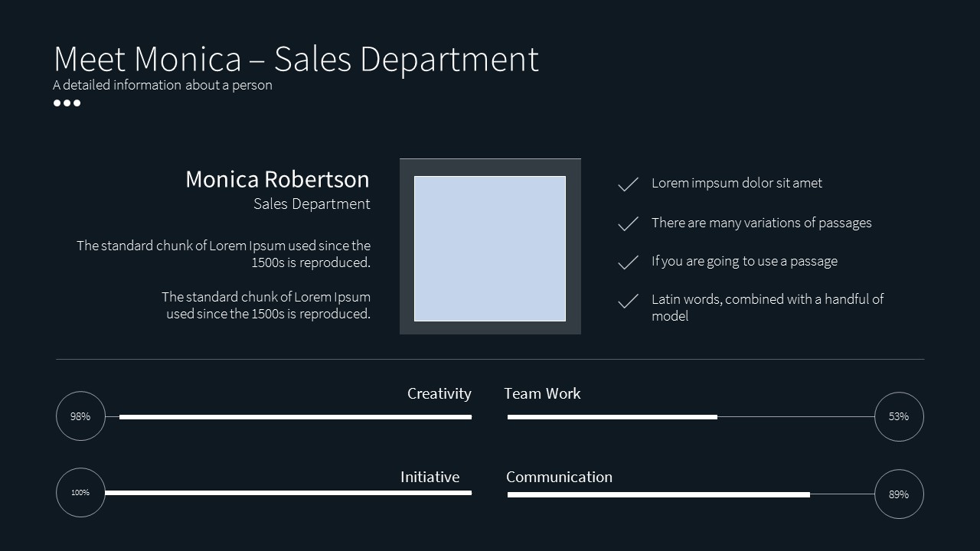Click the Monica Robertson name heading

point(277,179)
